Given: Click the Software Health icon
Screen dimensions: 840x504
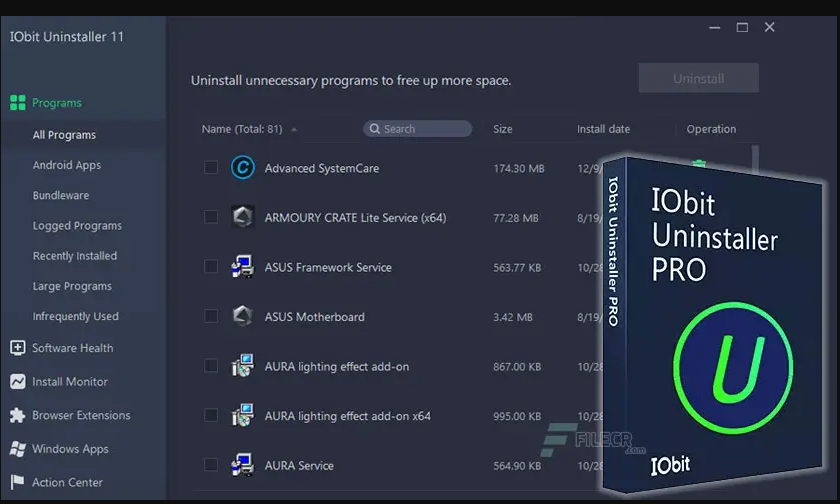Looking at the screenshot, I should [18, 348].
